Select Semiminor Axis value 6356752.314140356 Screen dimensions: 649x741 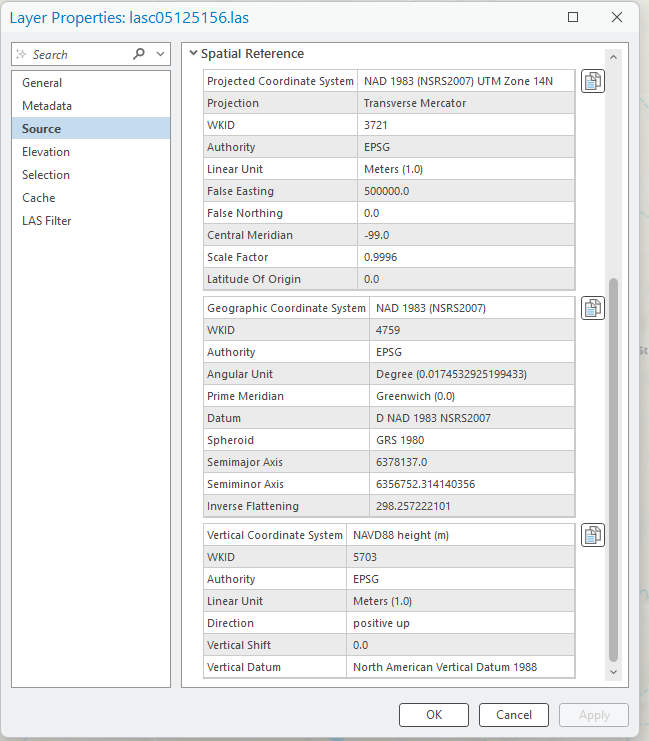tap(425, 484)
